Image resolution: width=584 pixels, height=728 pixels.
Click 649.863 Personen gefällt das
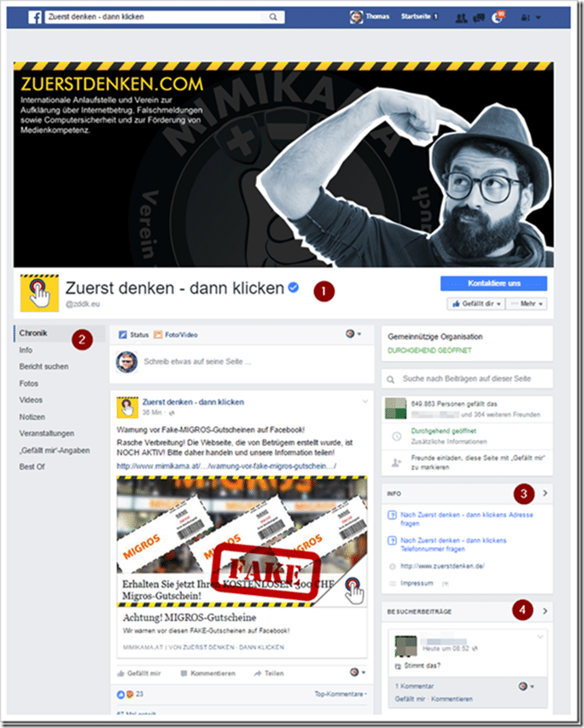point(453,404)
